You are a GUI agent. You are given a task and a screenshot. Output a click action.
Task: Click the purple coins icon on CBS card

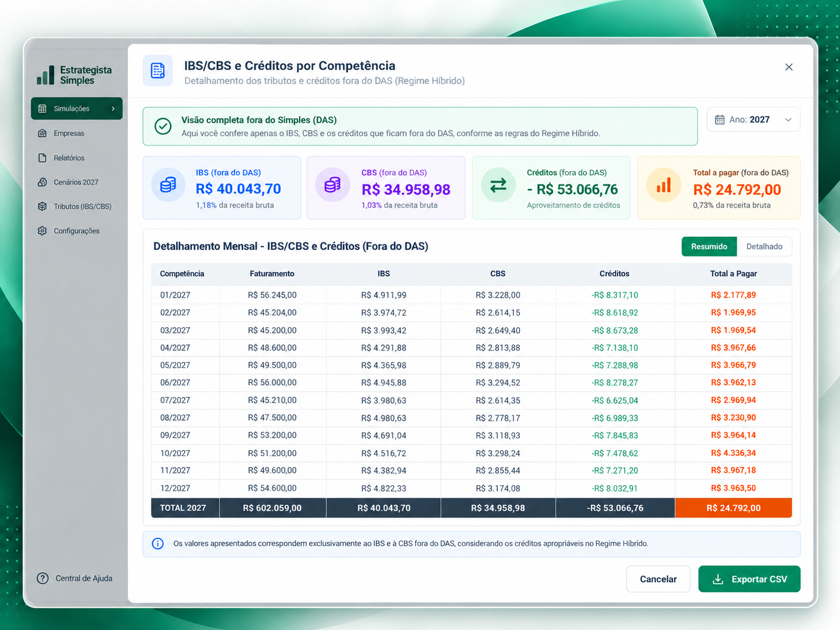click(332, 185)
